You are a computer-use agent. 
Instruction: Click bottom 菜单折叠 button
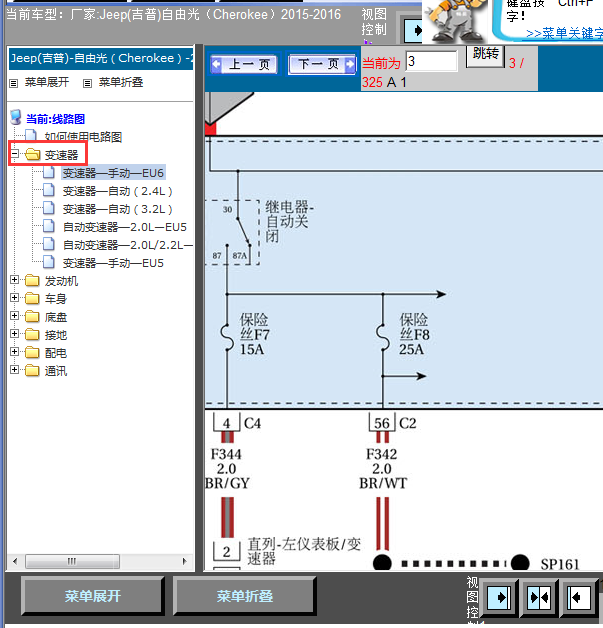[245, 596]
